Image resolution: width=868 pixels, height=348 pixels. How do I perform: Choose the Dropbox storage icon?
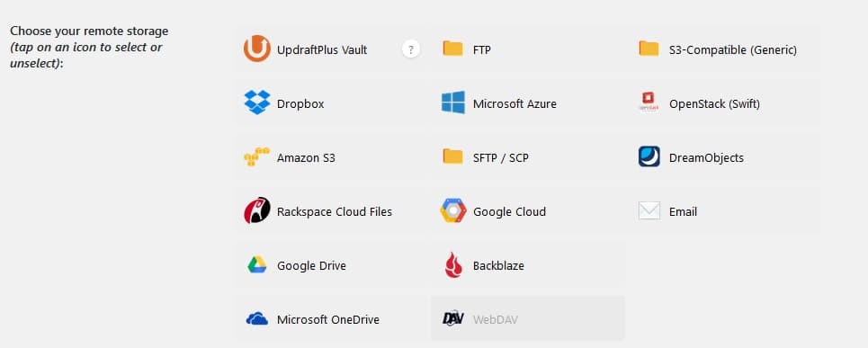(257, 103)
